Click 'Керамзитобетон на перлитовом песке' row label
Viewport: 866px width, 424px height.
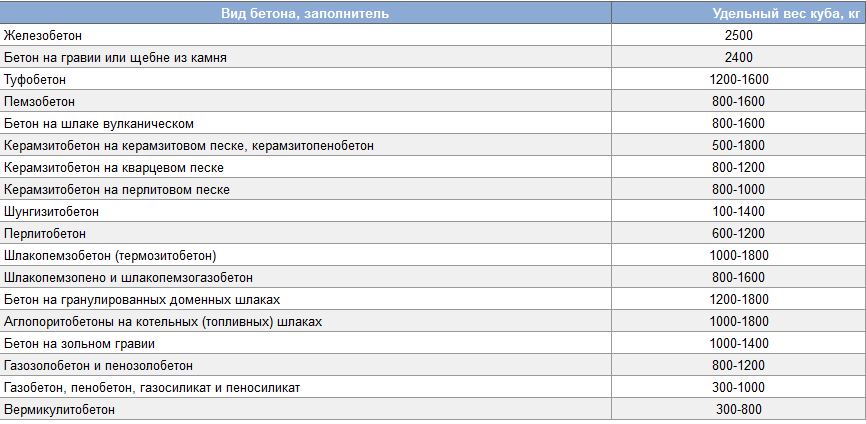[117, 189]
